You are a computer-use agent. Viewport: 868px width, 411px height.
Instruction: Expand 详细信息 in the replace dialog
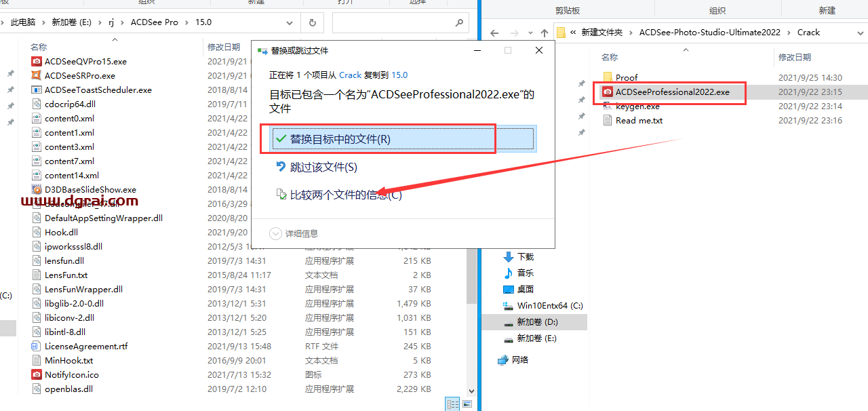click(294, 233)
